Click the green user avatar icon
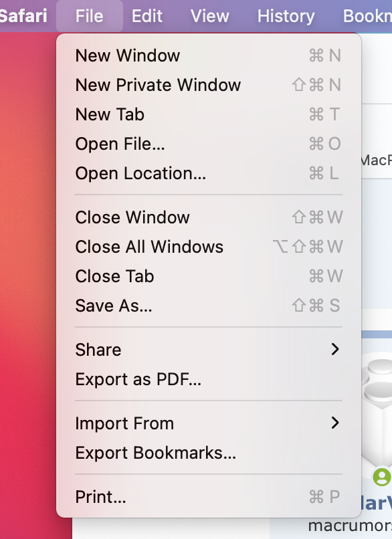The width and height of the screenshot is (392, 539). coord(382,477)
